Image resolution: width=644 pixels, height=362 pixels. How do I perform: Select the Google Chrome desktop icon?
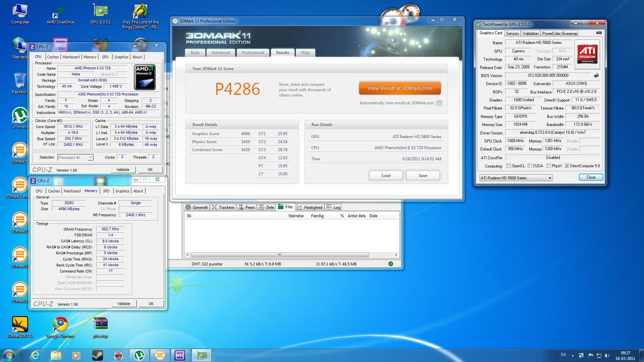(60, 327)
